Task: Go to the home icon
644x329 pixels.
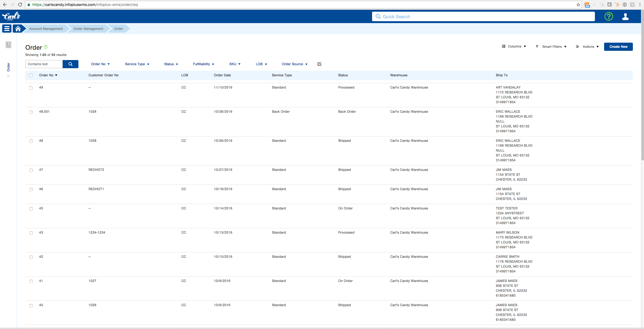Action: (18, 29)
